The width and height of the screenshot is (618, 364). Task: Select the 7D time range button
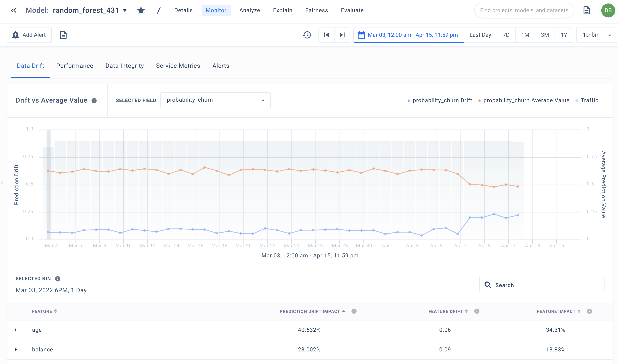pos(506,35)
